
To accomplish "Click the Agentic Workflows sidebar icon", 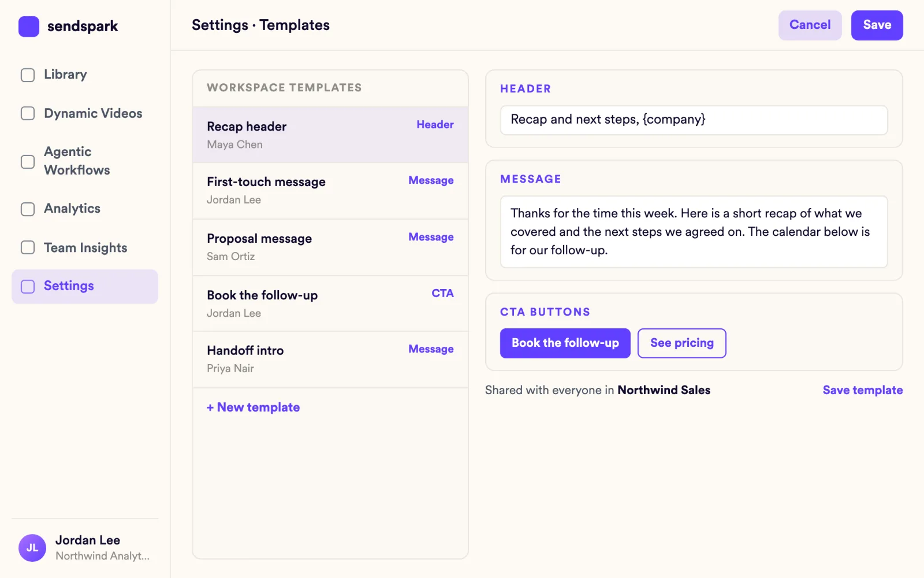I will 28,162.
